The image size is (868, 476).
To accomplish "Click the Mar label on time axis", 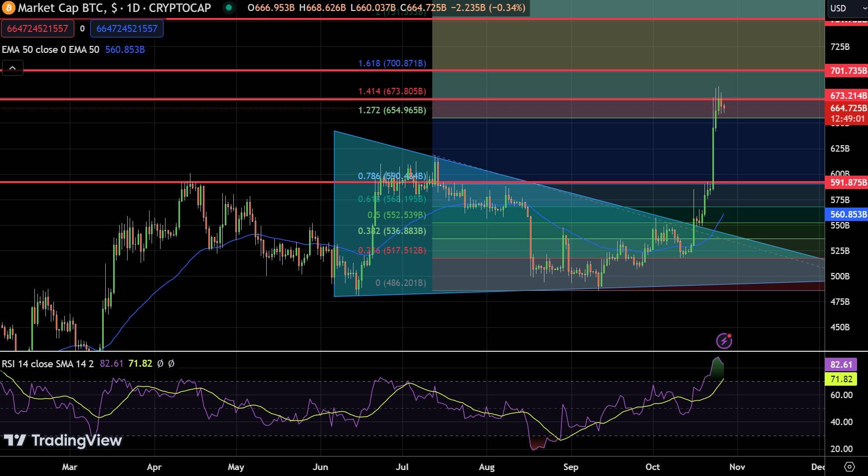I will pyautogui.click(x=69, y=467).
